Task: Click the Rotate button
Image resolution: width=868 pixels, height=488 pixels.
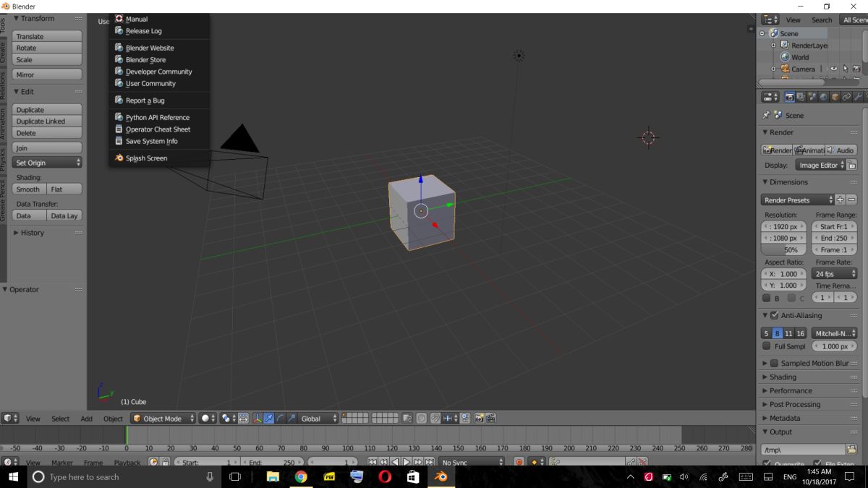Action: (47, 48)
